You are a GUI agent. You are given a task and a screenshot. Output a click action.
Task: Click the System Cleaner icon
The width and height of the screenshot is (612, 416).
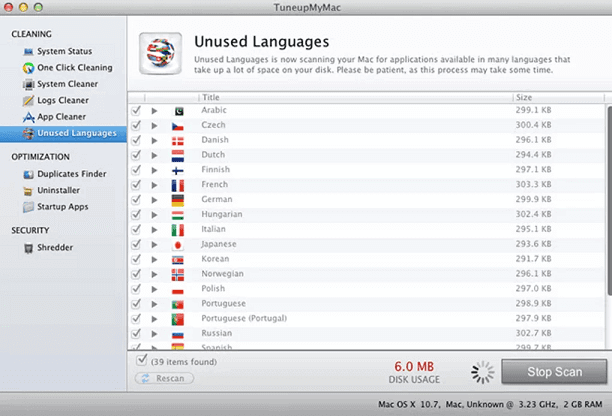(28, 84)
